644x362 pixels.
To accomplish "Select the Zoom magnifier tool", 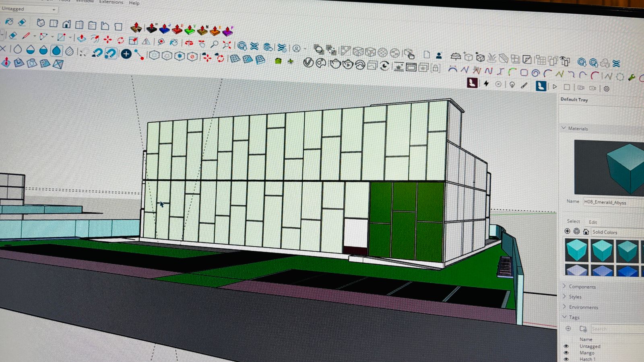I will [215, 44].
